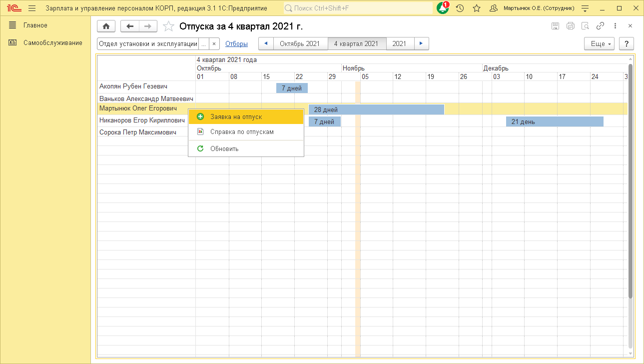Clear the department filter field
644x364 pixels.
point(214,43)
